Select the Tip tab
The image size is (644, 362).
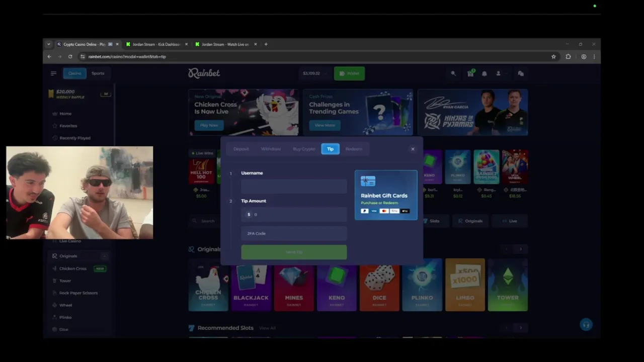click(x=330, y=149)
